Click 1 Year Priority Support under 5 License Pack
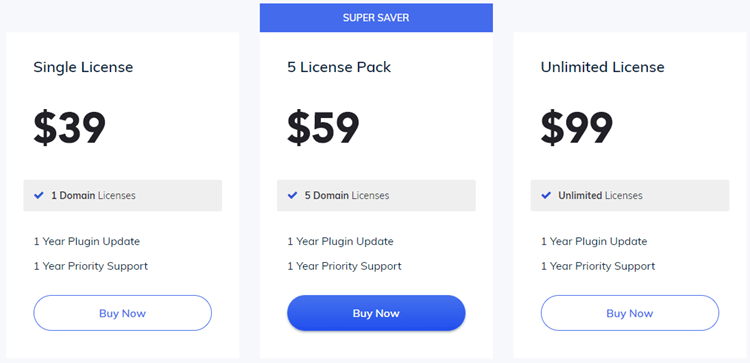The height and width of the screenshot is (363, 750). coord(344,266)
